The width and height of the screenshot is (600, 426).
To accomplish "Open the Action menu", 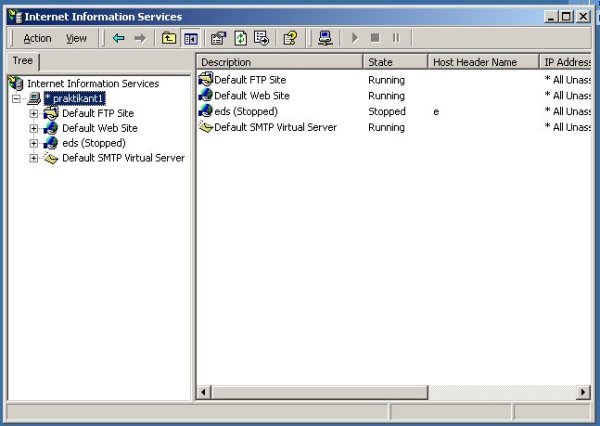I will coord(37,38).
